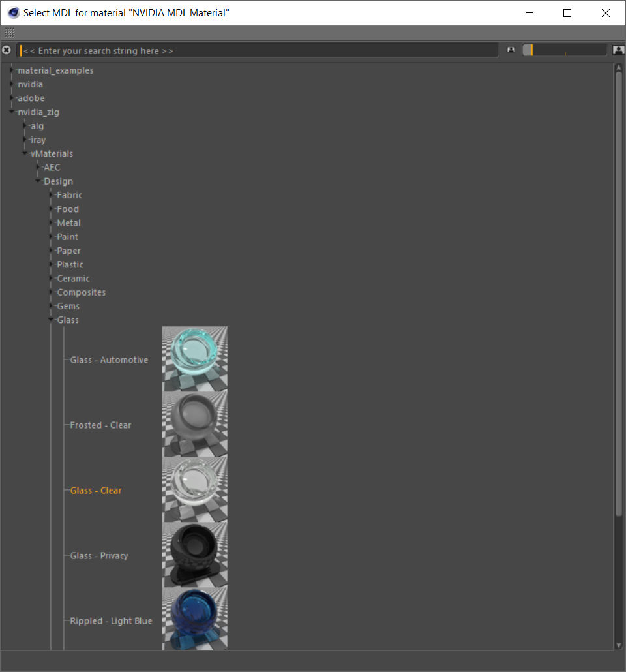Select the Metal tree label
The height and width of the screenshot is (672, 626).
(x=68, y=223)
